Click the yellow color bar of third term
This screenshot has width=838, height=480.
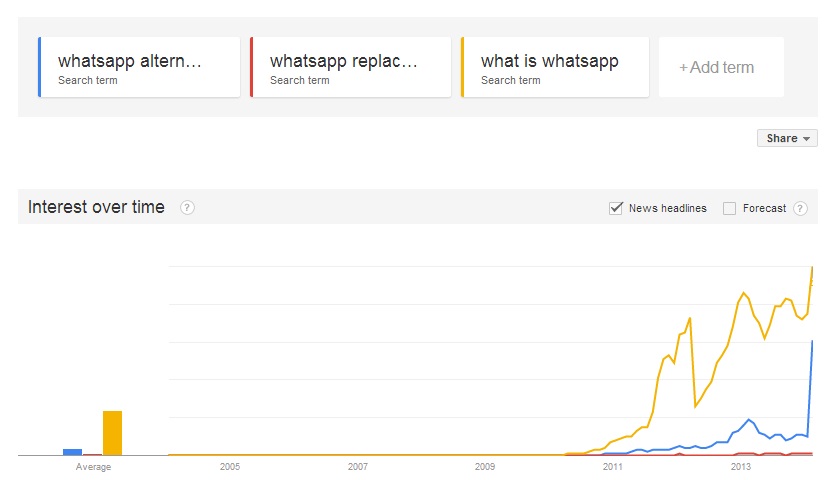[462, 67]
